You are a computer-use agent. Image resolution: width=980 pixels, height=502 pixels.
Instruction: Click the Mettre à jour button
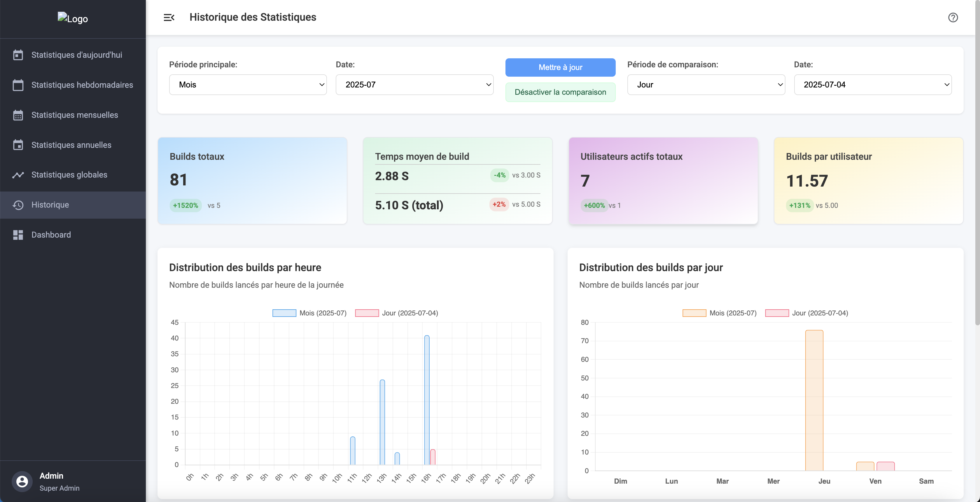point(560,67)
